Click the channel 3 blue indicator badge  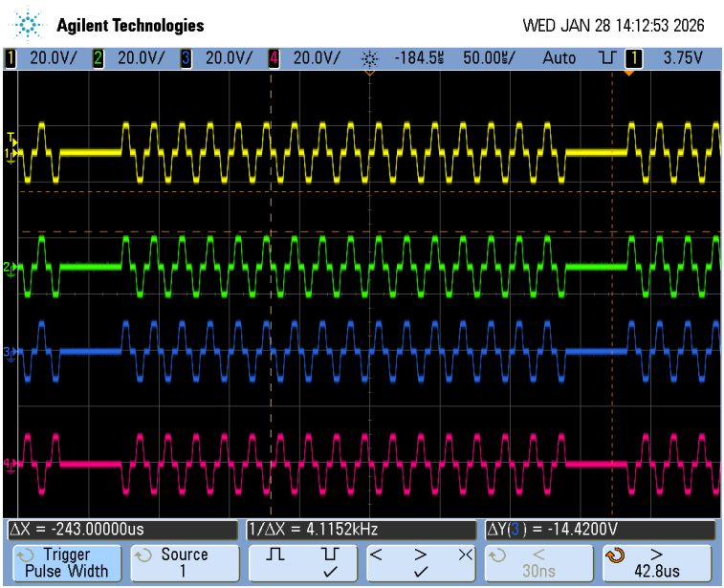point(186,58)
